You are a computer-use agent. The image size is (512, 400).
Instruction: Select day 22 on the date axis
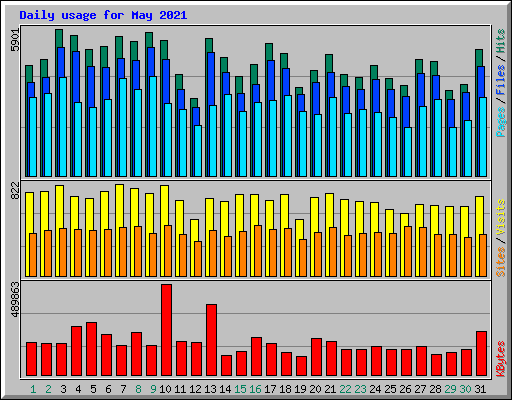tap(345, 389)
